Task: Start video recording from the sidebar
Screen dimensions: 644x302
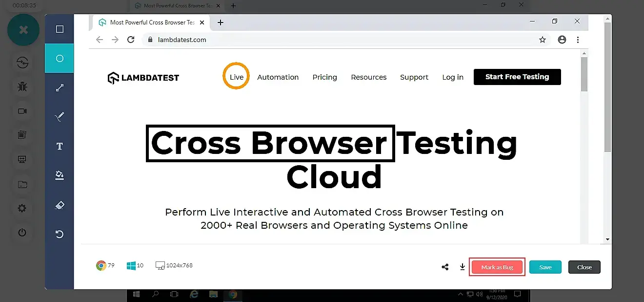Action: coord(22,111)
